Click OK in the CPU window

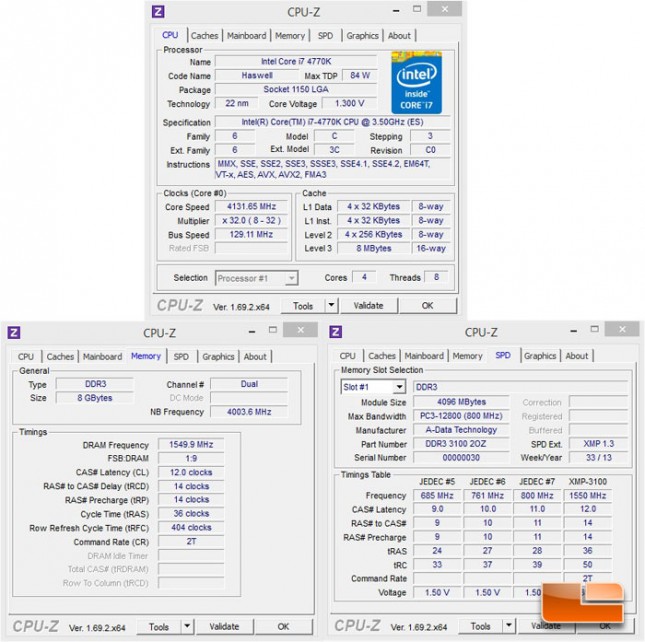pos(428,306)
